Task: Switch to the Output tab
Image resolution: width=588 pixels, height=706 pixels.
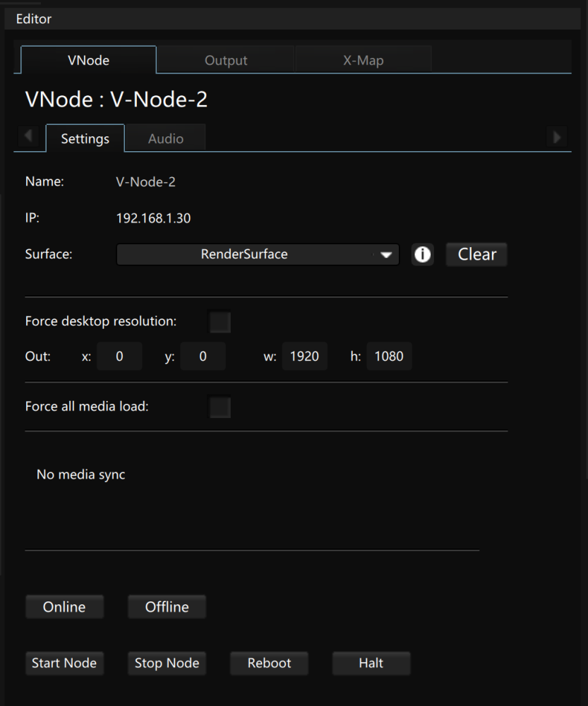Action: point(226,61)
